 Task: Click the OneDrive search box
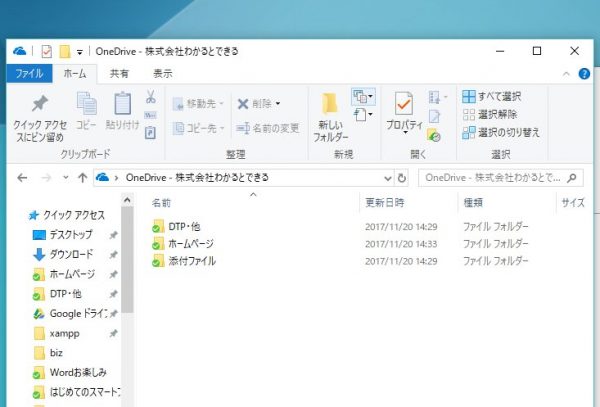501,178
